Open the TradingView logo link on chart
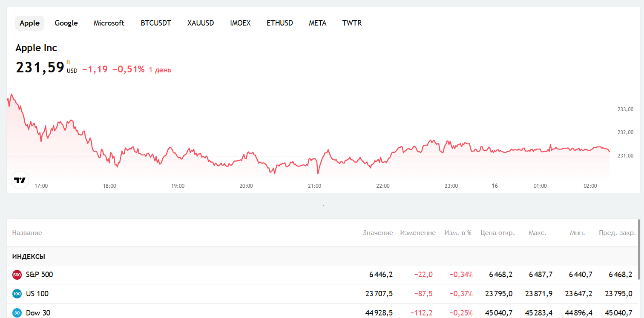This screenshot has width=644, height=318. [20, 180]
